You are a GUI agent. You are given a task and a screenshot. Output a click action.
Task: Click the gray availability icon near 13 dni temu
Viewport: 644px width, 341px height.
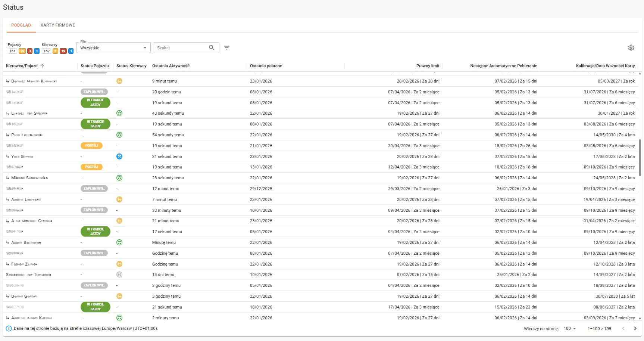point(119,275)
